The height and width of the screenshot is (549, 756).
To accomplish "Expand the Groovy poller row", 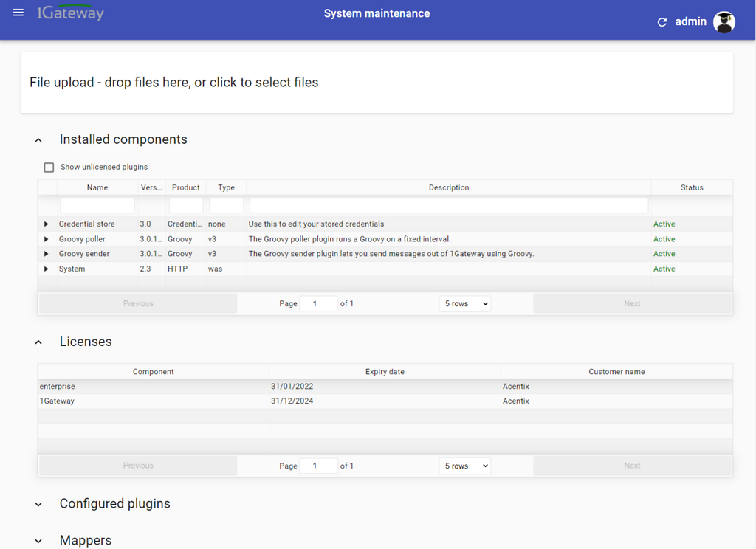I will click(47, 239).
